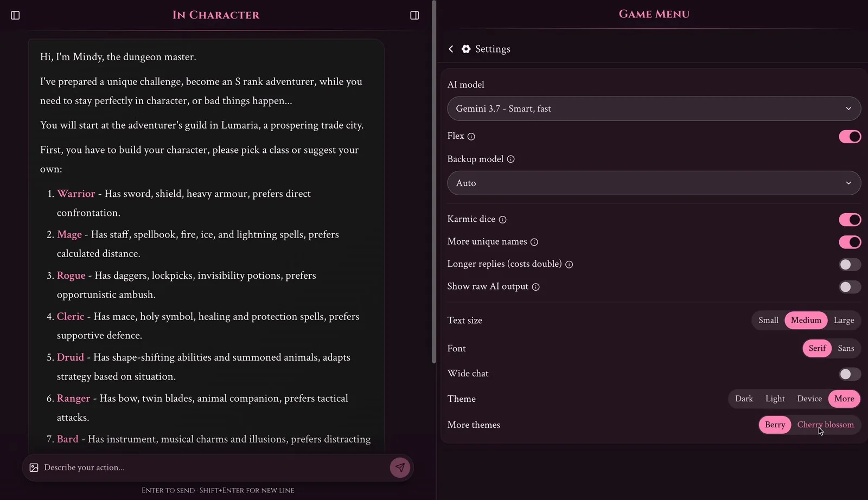Show info for More unique names
868x500 pixels.
coord(534,242)
